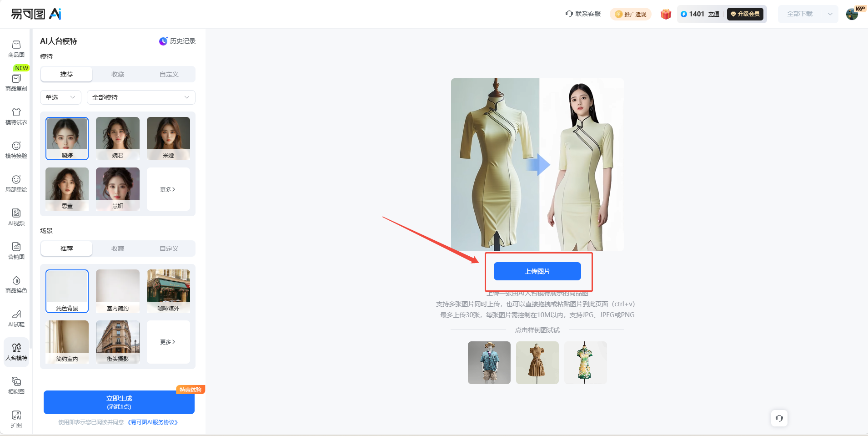Try the green floral qipao sample image
This screenshot has width=868, height=436.
tap(586, 363)
